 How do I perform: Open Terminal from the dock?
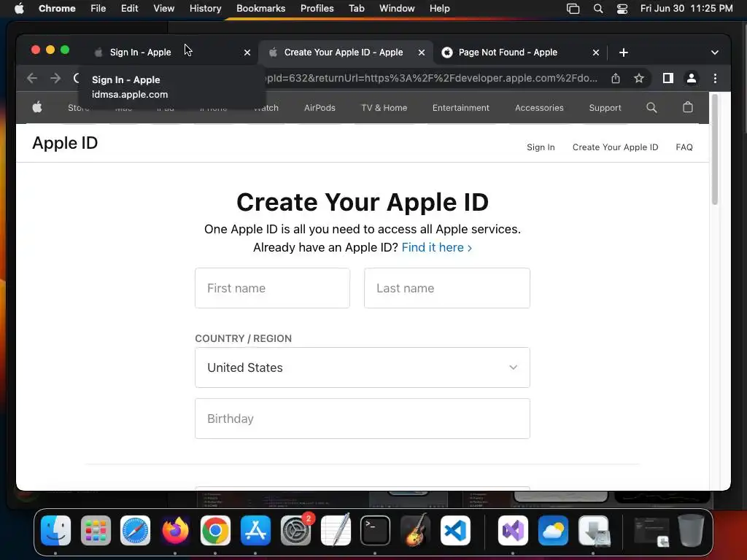[376, 530]
